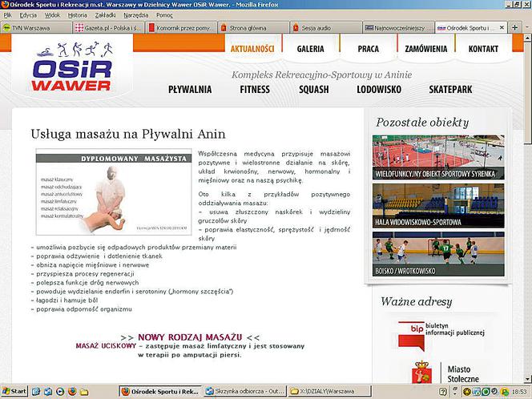Switch to the Gazeta.pl tab
Screen dimensions: 532x399
coord(109,28)
